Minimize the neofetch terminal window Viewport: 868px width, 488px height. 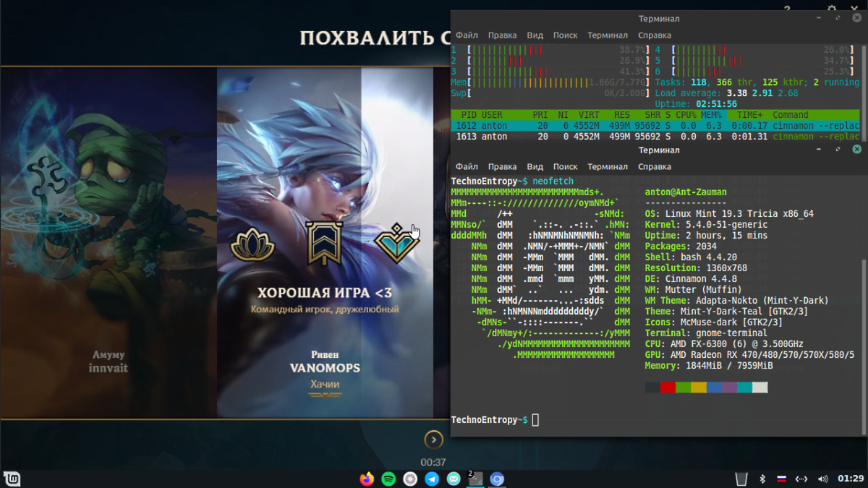pyautogui.click(x=820, y=150)
